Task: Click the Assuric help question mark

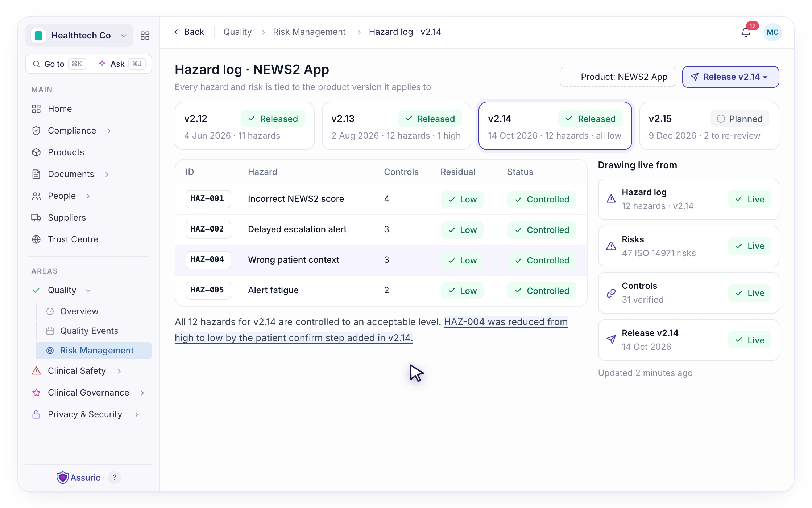Action: click(x=115, y=477)
